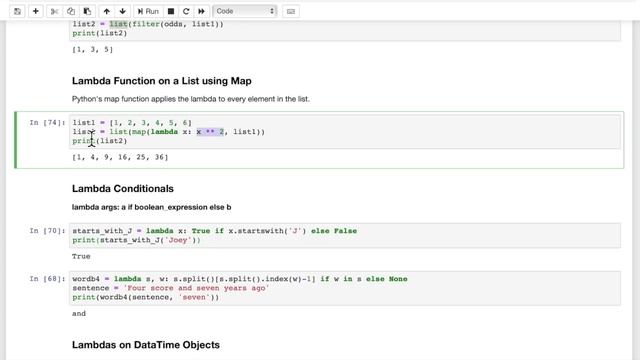Click the True output text
The image size is (640, 360).
81,256
